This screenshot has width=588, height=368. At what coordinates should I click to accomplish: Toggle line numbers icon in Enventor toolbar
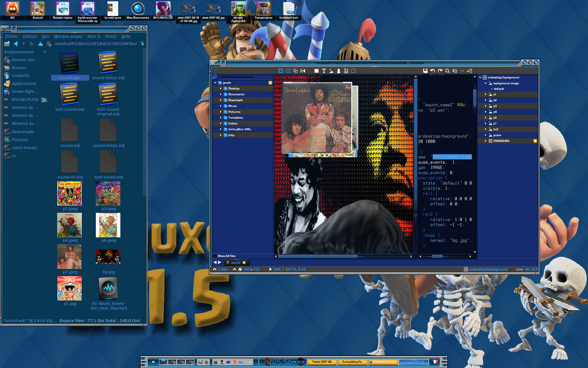click(x=462, y=71)
